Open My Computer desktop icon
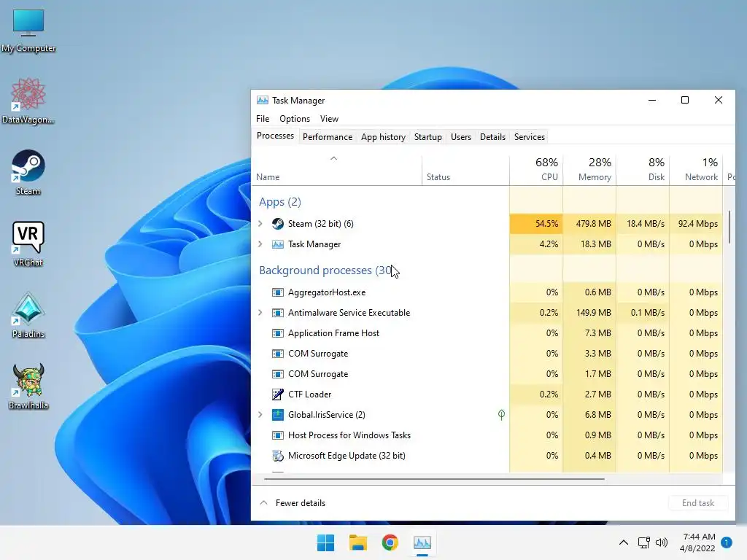Image resolution: width=747 pixels, height=560 pixels. [x=28, y=30]
